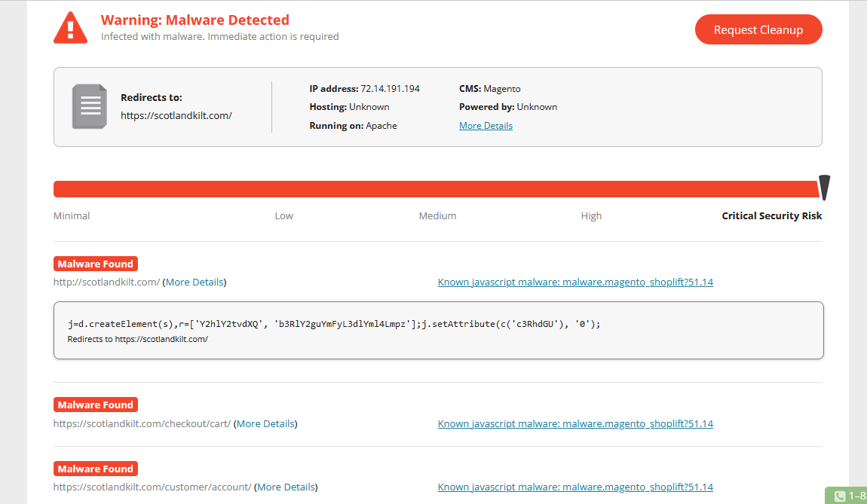
Task: Click the gray document page icon
Action: point(90,106)
